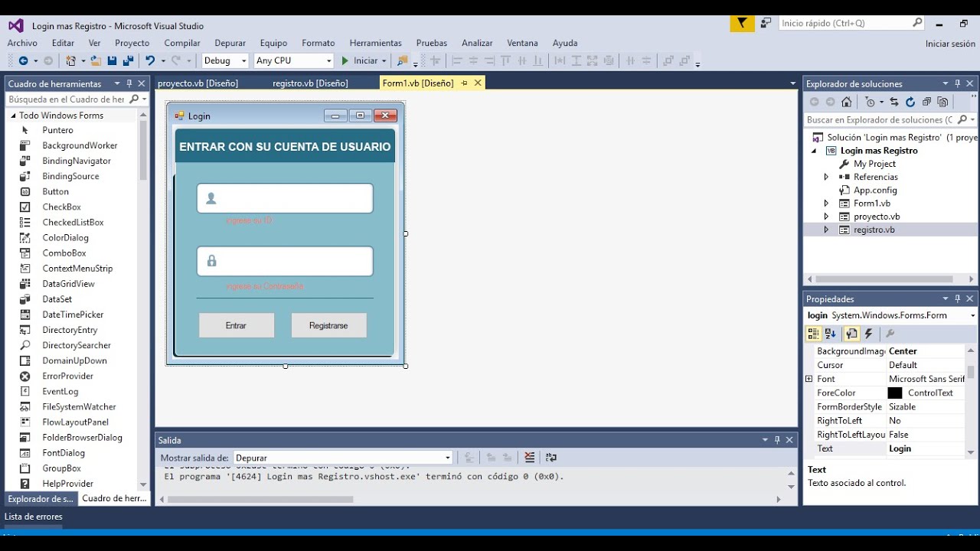
Task: Expand the proyecto.vb node
Action: pyautogui.click(x=826, y=217)
